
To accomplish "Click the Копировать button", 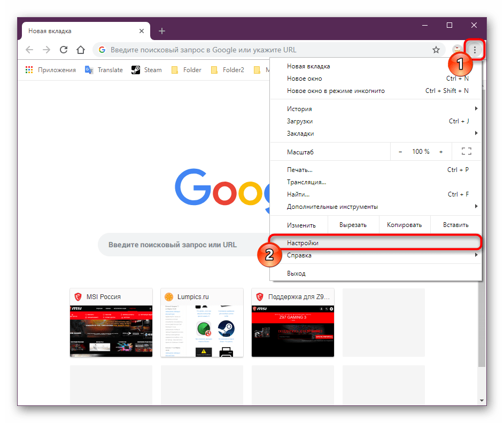I will (x=404, y=225).
